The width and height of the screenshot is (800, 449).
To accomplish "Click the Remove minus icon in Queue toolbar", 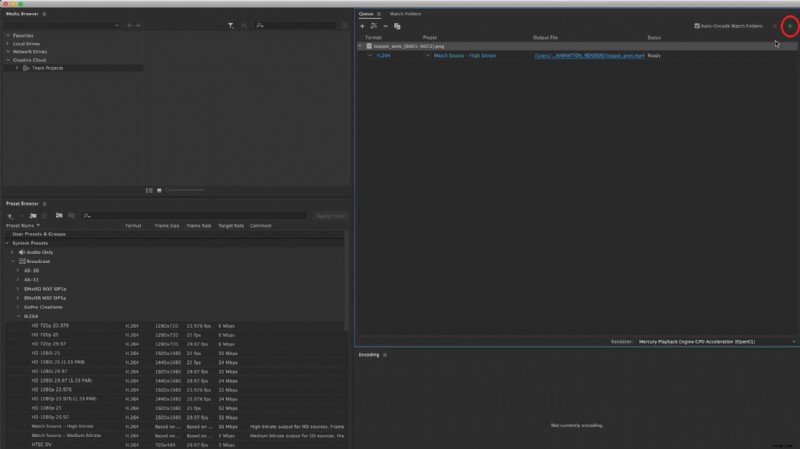I will [385, 26].
